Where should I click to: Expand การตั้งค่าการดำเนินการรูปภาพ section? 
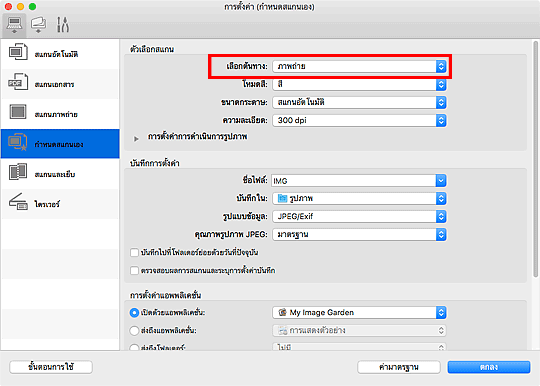click(136, 138)
